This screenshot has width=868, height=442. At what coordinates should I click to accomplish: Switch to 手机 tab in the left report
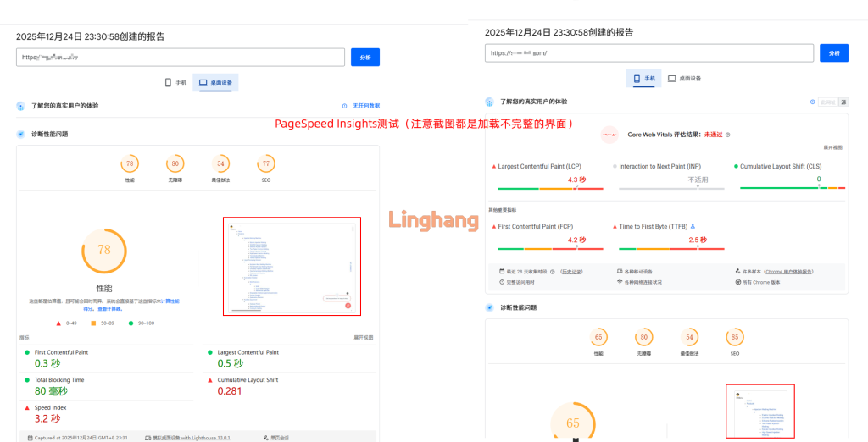tap(175, 82)
